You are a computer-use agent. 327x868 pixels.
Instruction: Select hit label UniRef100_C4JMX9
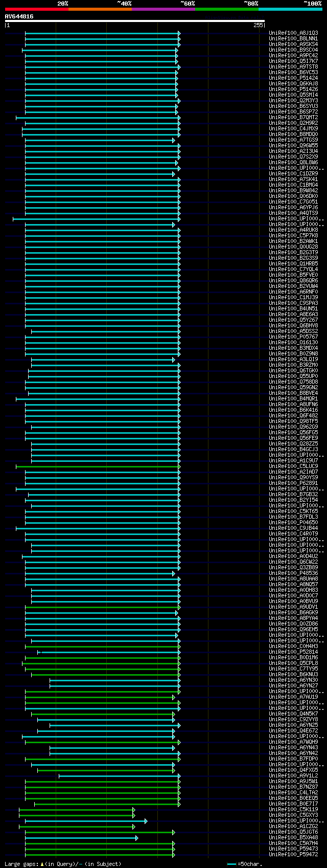pos(293,129)
